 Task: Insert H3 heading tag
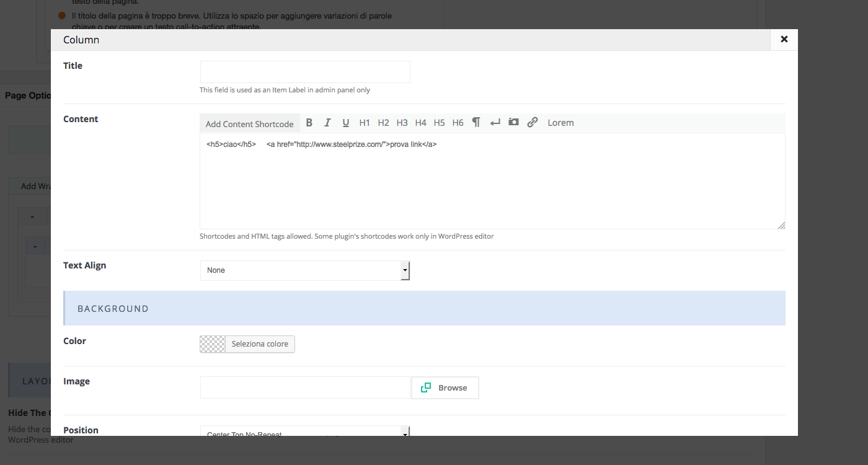402,123
